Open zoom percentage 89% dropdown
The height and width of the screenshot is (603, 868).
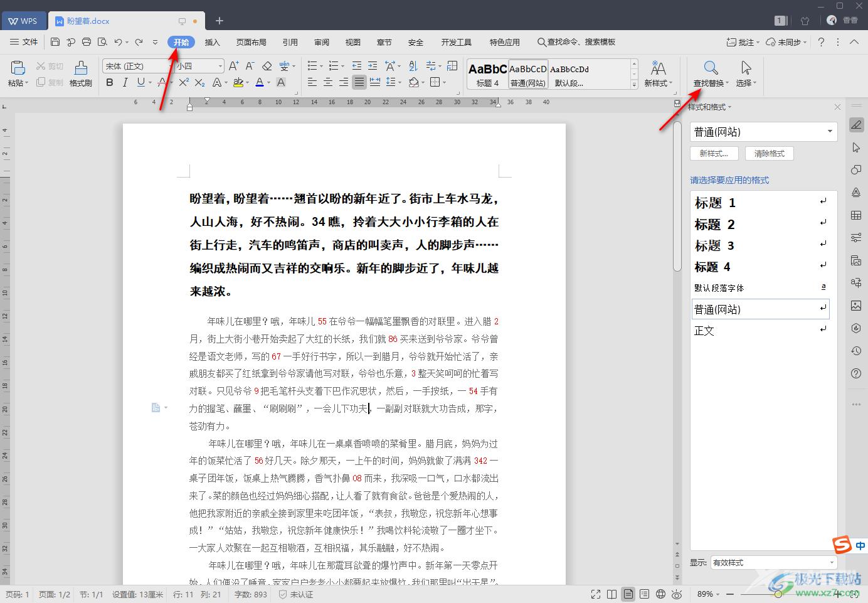click(709, 594)
